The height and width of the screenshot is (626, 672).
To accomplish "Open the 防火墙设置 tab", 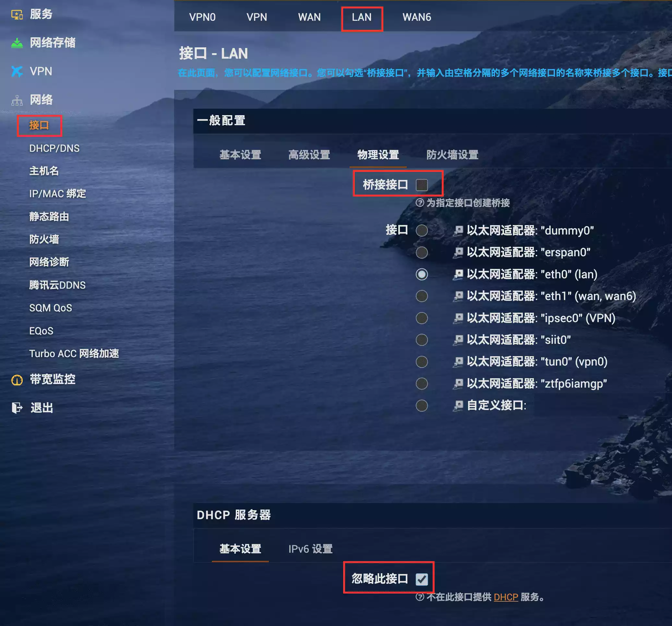I will pyautogui.click(x=452, y=155).
